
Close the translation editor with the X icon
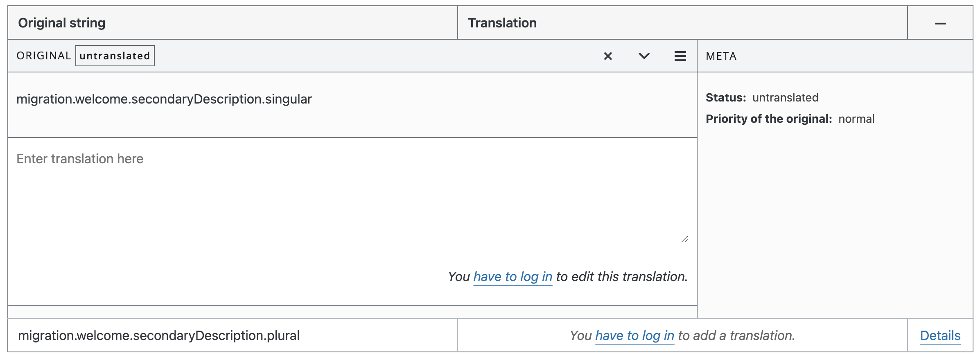608,56
